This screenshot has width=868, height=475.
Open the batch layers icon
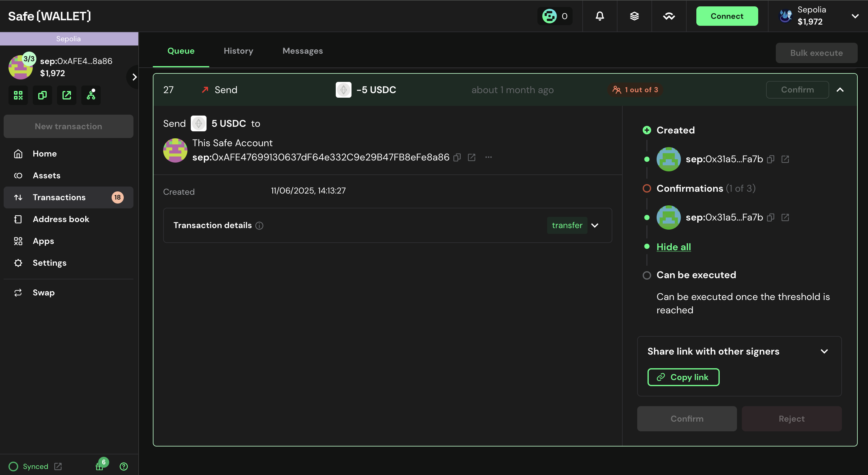coord(634,16)
